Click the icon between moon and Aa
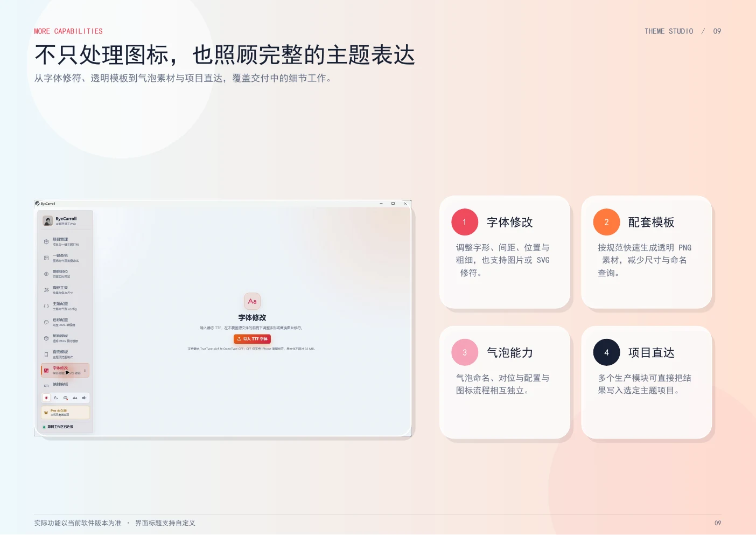The image size is (756, 535). pos(66,398)
